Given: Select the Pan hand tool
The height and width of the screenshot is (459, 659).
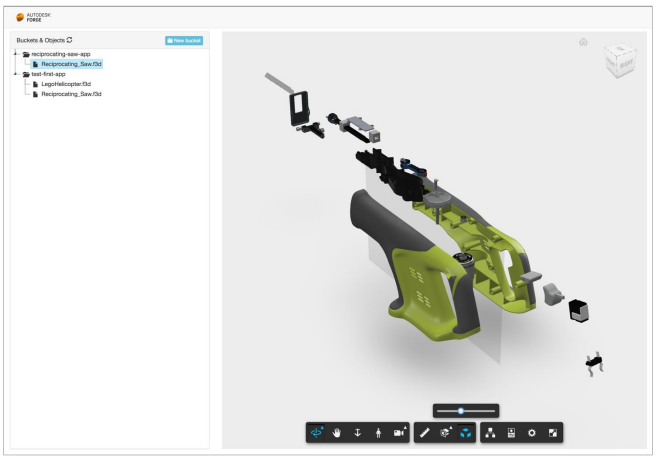Looking at the screenshot, I should coord(337,433).
